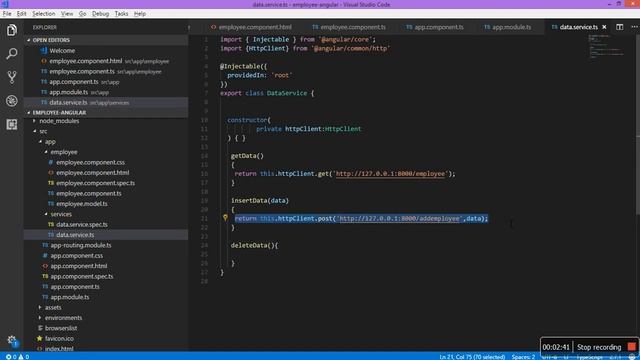Open the File menu
Screen dimensions: 640x360
click(7, 13)
